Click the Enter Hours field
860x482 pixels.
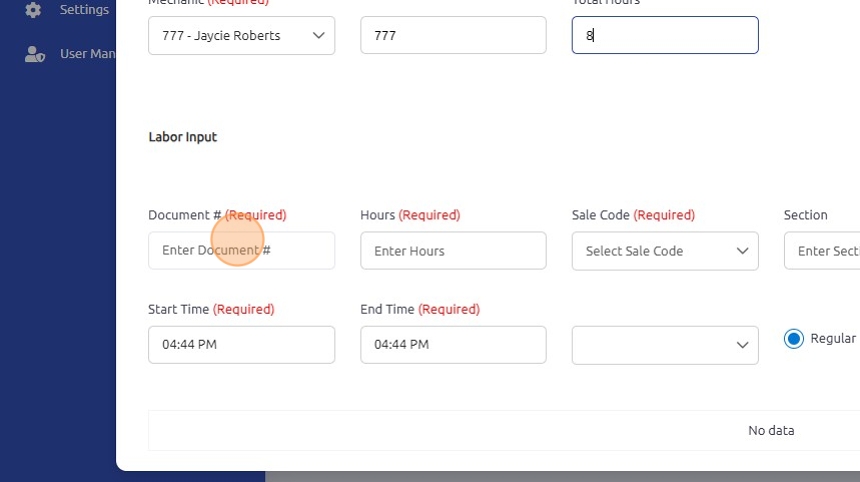coord(453,251)
